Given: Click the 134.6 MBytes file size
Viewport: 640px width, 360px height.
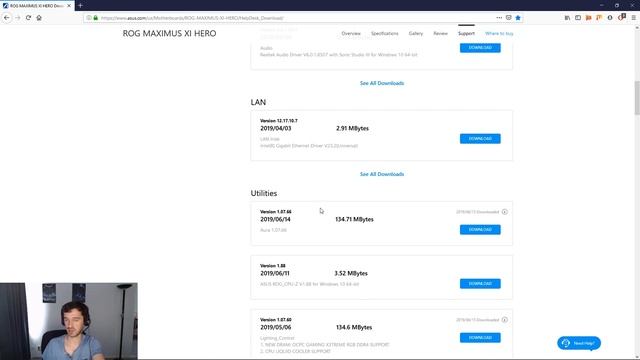Looking at the screenshot, I should pos(354,327).
